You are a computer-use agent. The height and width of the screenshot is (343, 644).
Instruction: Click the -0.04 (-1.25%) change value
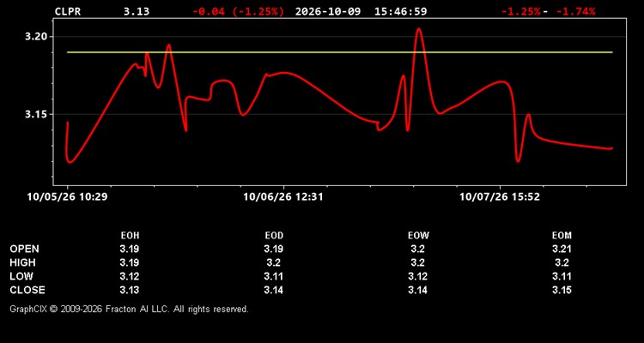click(238, 11)
